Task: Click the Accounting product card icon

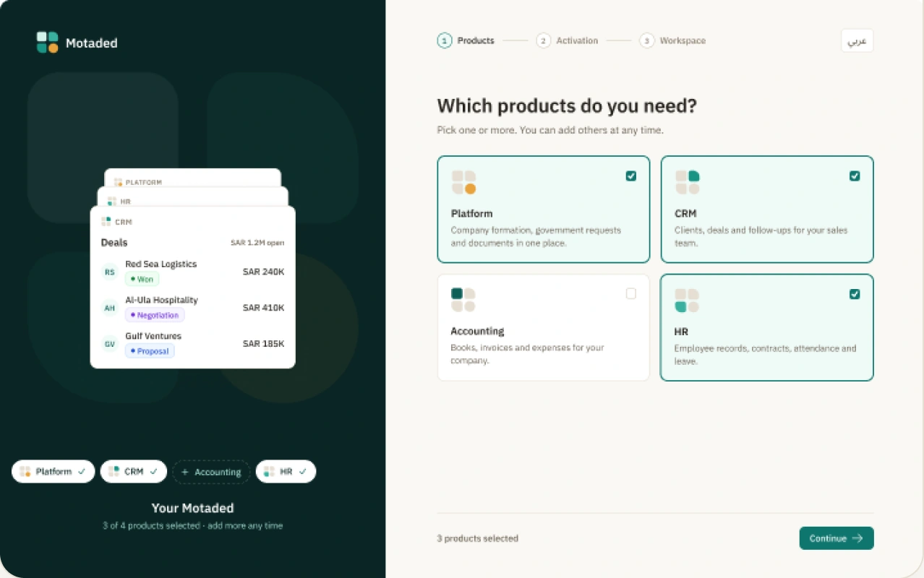Action: (463, 300)
